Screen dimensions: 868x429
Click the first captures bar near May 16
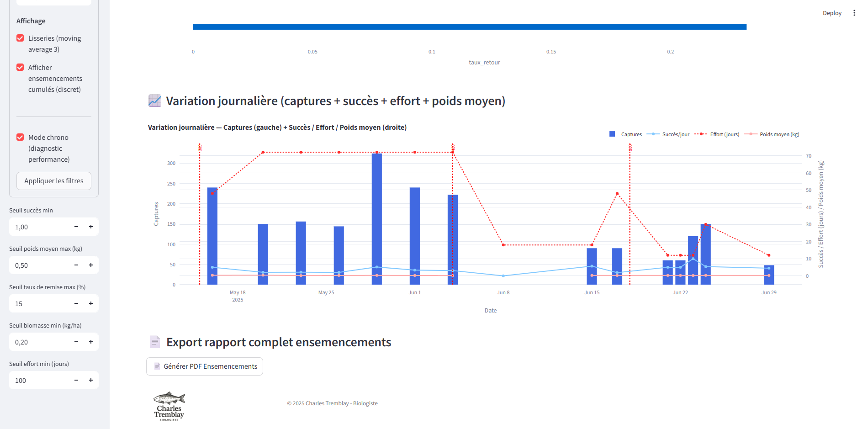(212, 236)
